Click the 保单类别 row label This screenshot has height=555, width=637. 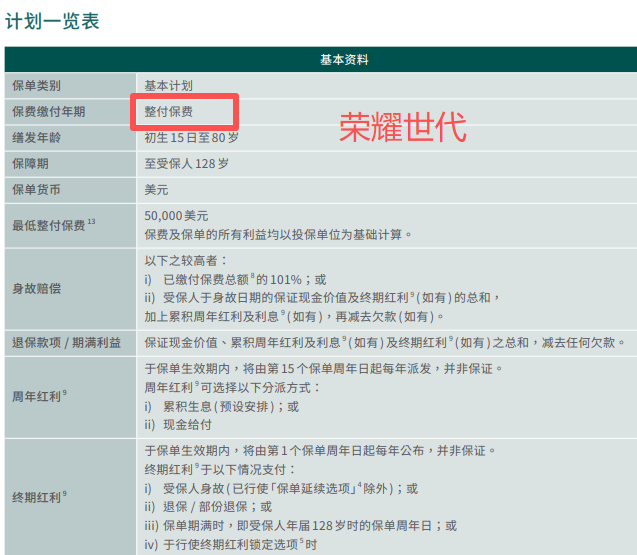coord(36,86)
